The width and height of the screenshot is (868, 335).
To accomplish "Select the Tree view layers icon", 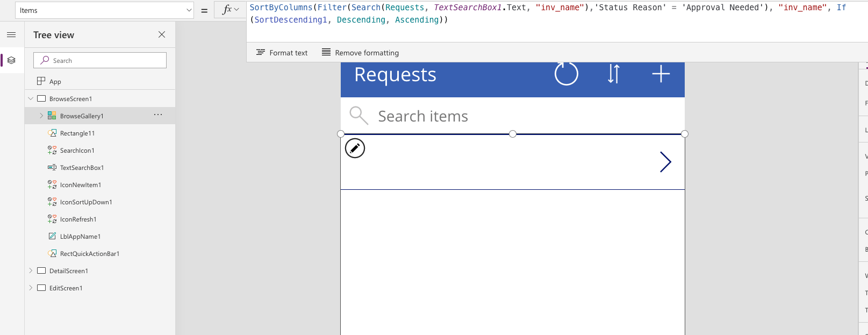I will [11, 60].
